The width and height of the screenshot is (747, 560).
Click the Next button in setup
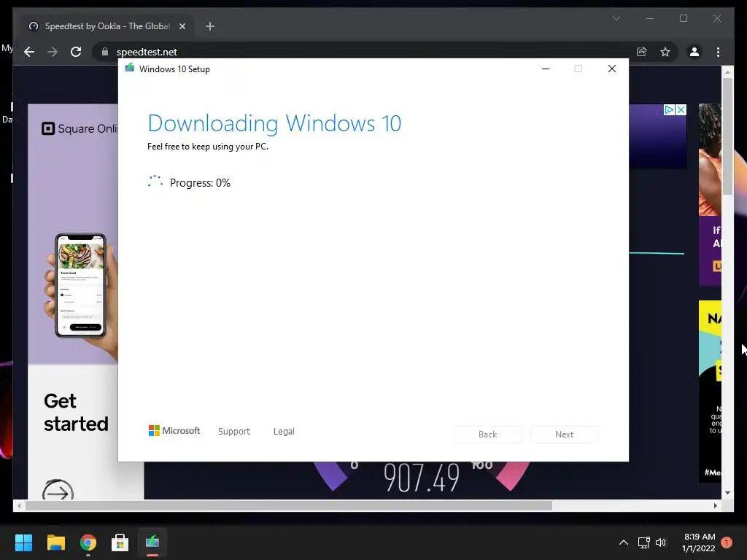(x=564, y=435)
